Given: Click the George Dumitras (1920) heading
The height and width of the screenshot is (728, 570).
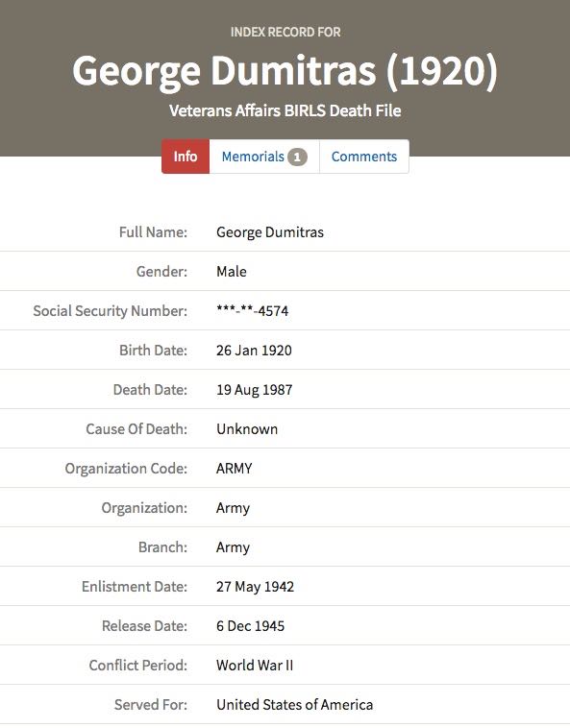Looking at the screenshot, I should point(285,71).
